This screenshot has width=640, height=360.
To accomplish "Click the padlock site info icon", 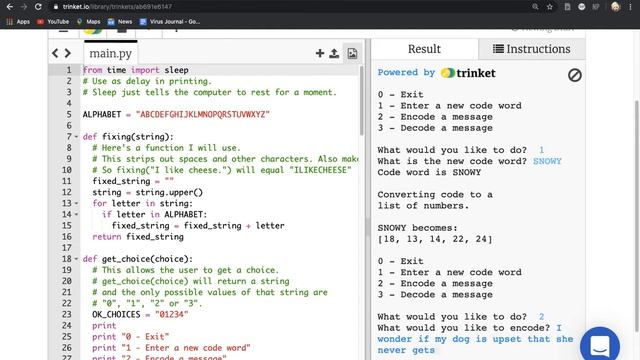I will [x=56, y=7].
